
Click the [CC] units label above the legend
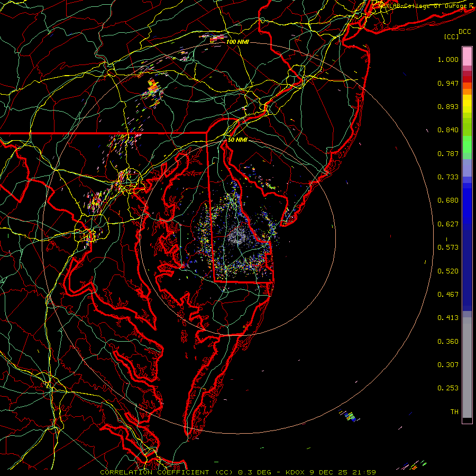coord(451,36)
